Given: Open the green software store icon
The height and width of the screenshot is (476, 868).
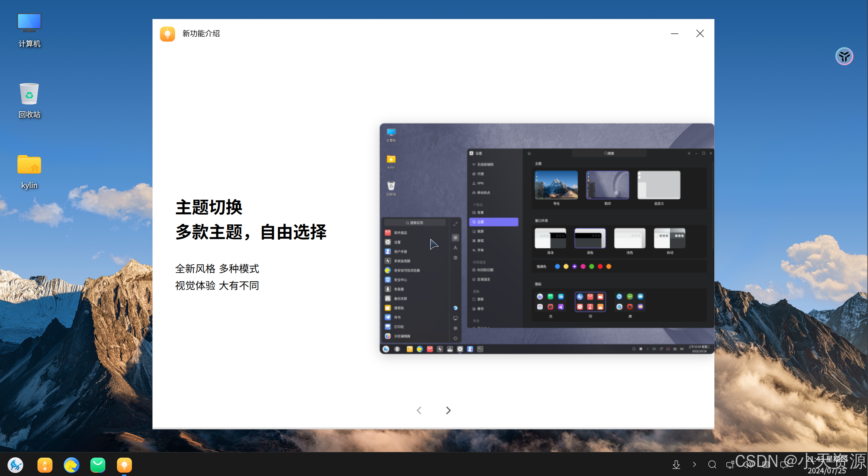Looking at the screenshot, I should 97,465.
